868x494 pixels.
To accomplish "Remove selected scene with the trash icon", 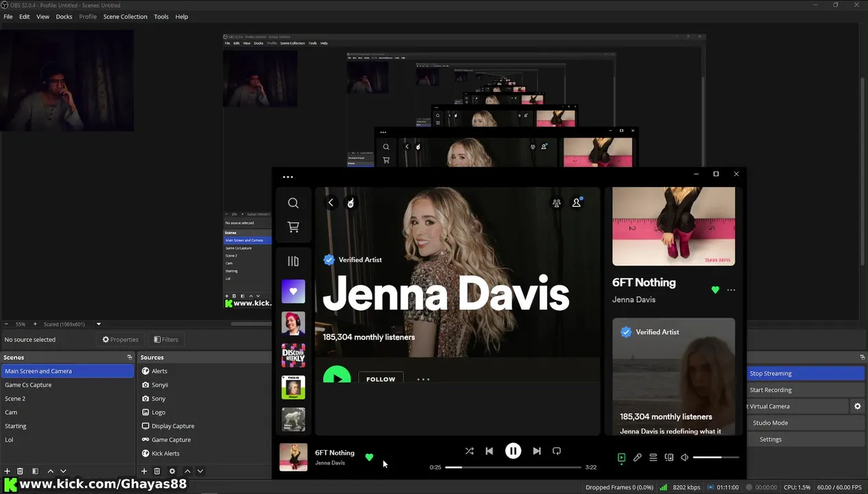I will (x=20, y=471).
